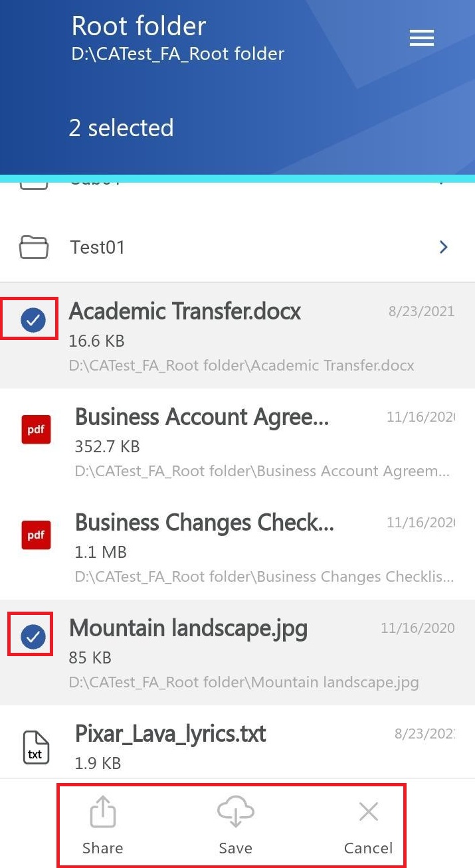Tap the D:\CATest_FA_Root folder path text
475x868 pixels.
177,54
